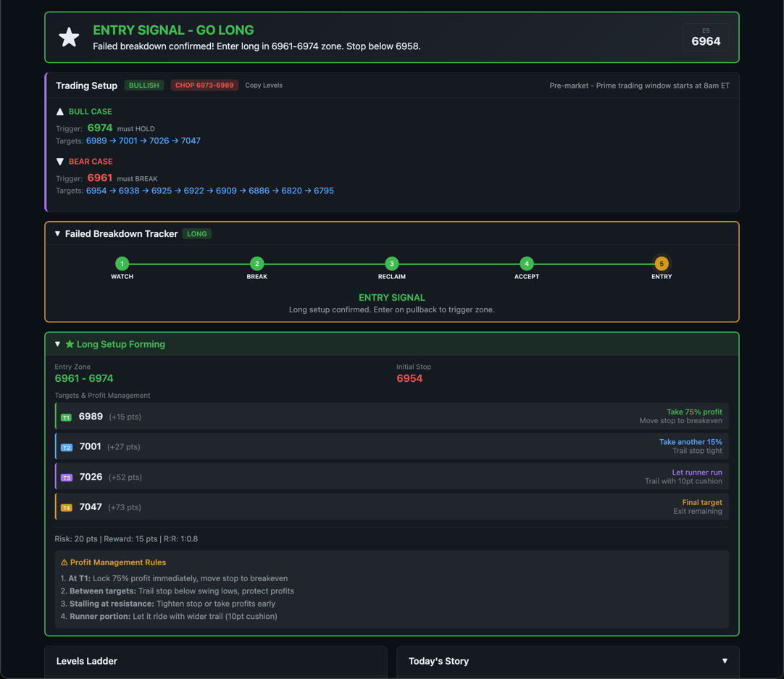
Task: Click the T1 badge next to target 6989
Action: (x=66, y=417)
